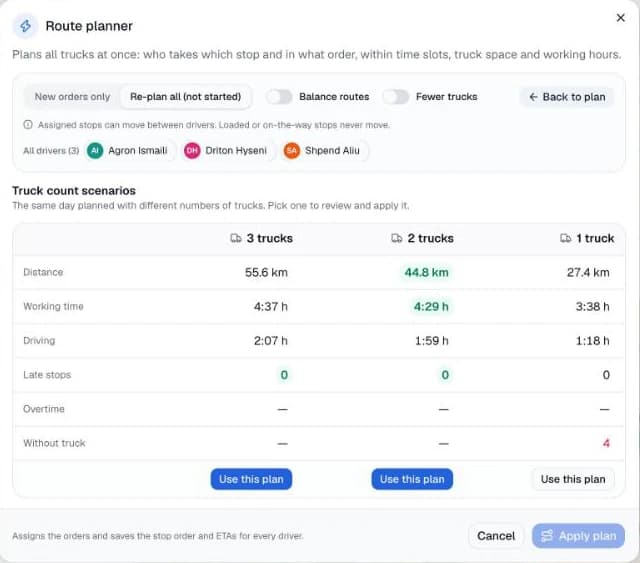Toggle the Balance routes switch
This screenshot has height=563, width=640.
point(279,97)
